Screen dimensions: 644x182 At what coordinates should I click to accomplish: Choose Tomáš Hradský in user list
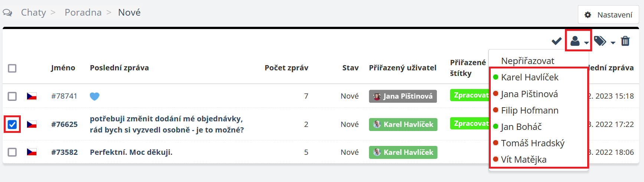pyautogui.click(x=532, y=143)
